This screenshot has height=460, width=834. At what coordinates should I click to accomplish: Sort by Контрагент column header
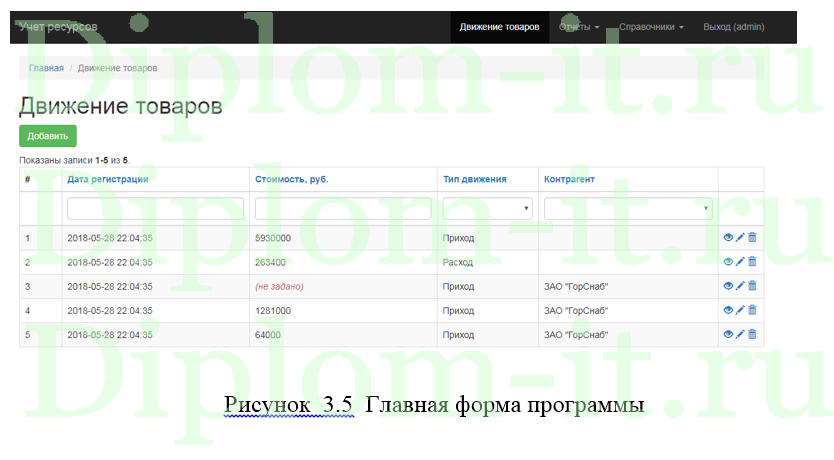click(569, 179)
